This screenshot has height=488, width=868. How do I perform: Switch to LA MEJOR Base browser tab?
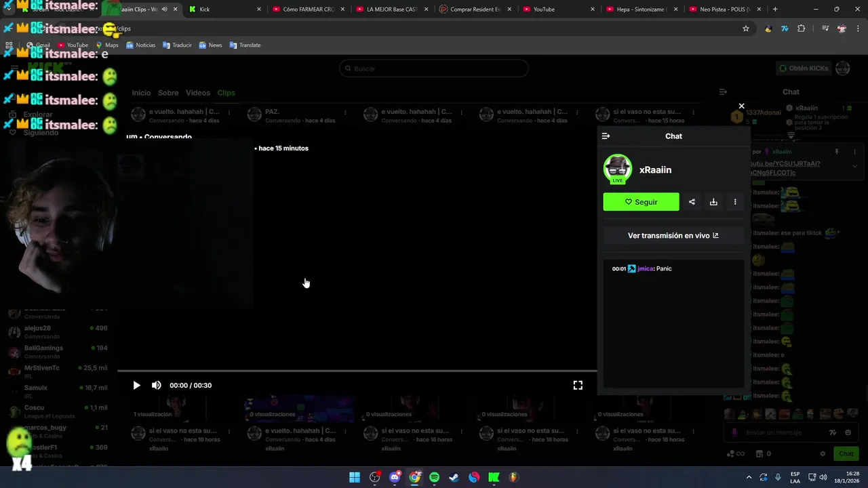pyautogui.click(x=392, y=9)
